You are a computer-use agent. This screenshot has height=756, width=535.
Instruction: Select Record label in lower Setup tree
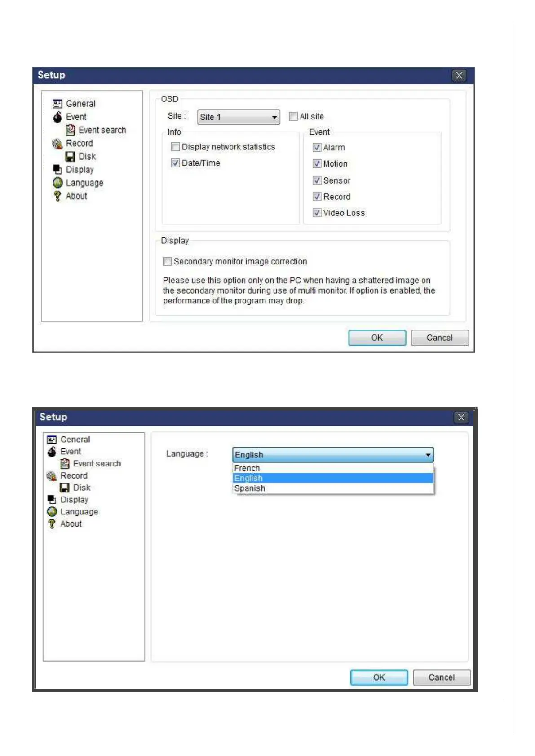tap(74, 476)
